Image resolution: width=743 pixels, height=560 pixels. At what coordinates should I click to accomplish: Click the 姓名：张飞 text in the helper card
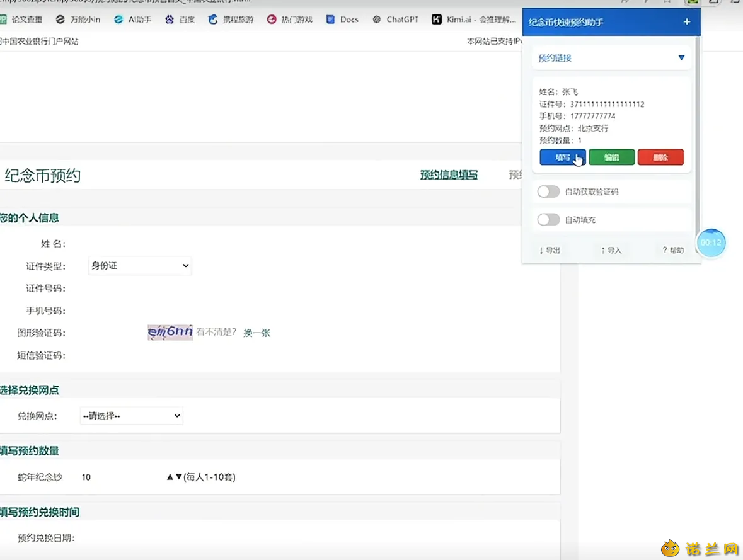tap(558, 92)
